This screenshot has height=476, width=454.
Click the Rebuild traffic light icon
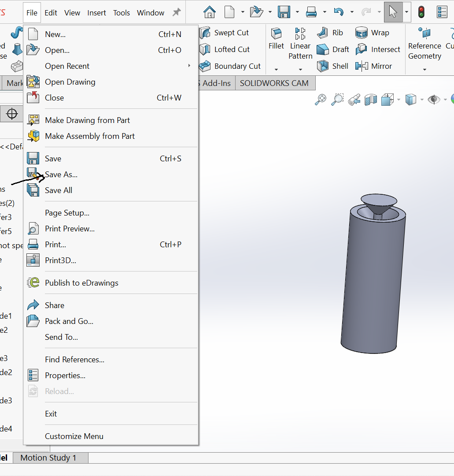tap(421, 12)
